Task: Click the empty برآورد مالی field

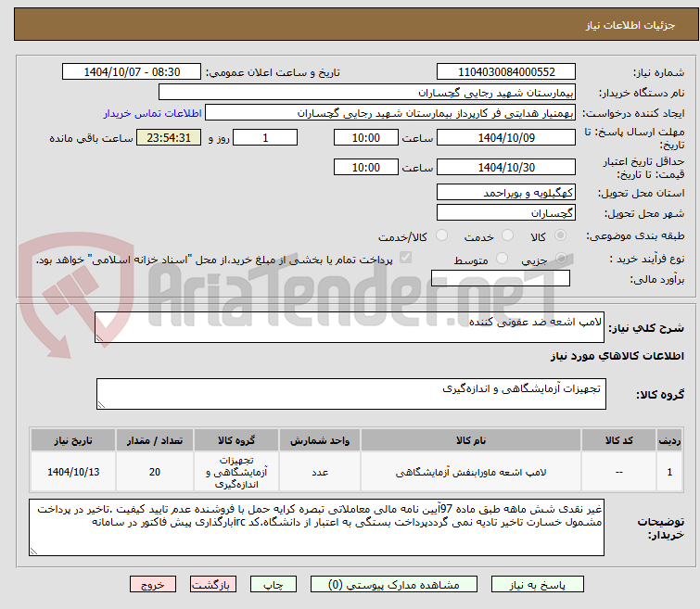Action: [x=501, y=278]
